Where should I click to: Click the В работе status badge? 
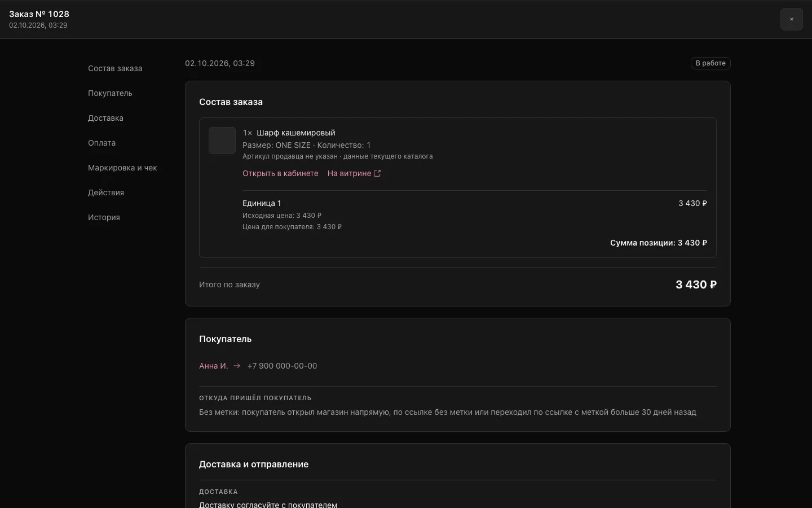tap(710, 63)
